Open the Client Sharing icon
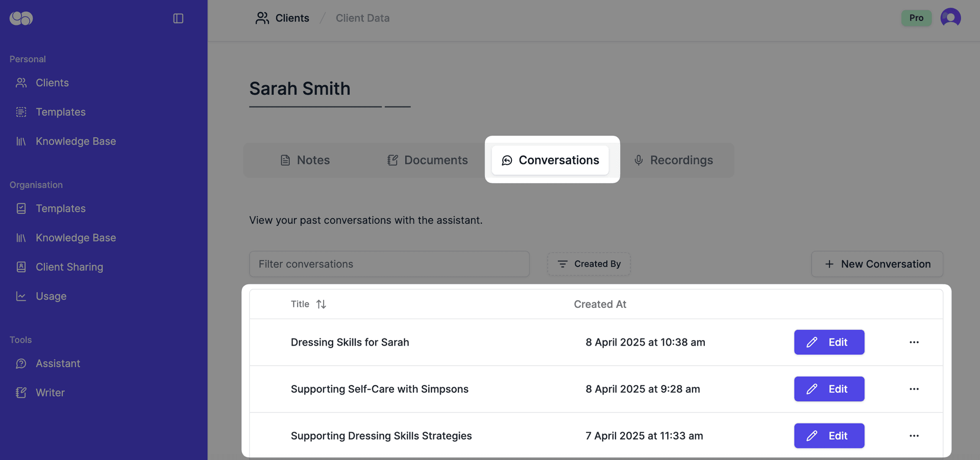 pos(21,267)
